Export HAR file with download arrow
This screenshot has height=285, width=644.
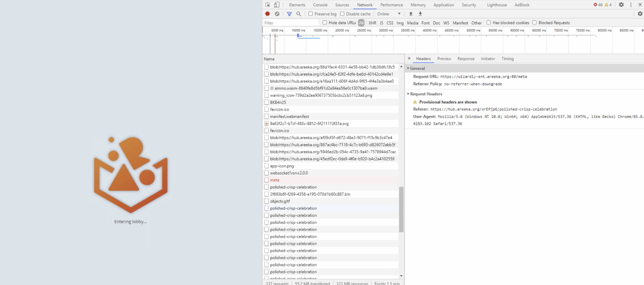coord(420,14)
